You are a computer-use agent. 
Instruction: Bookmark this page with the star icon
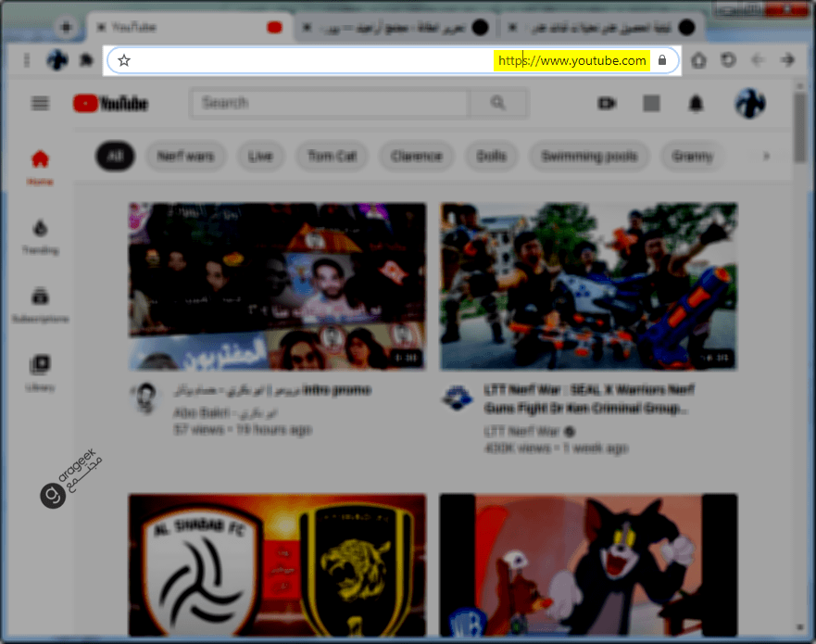(124, 60)
